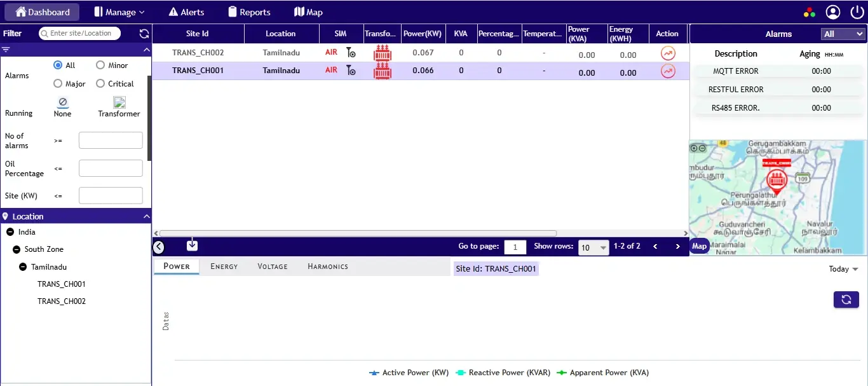Open the Reports menu
The width and height of the screenshot is (868, 386).
tap(249, 11)
